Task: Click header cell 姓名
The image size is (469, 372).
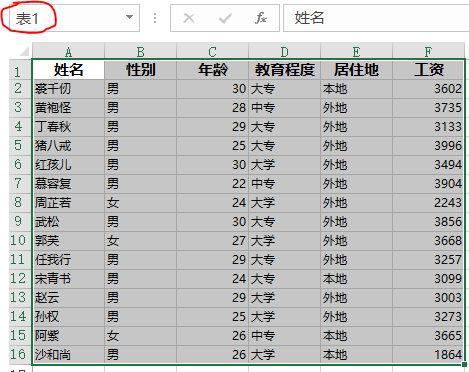Action: coord(68,70)
